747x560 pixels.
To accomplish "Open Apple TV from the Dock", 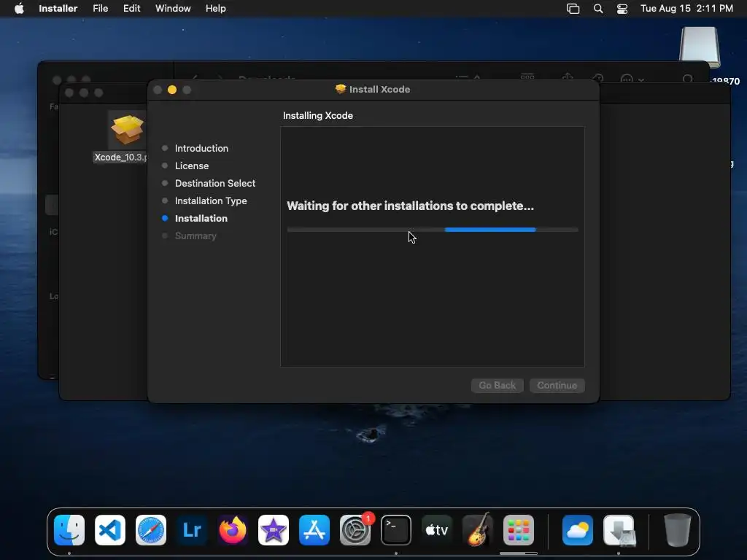I will tap(437, 530).
